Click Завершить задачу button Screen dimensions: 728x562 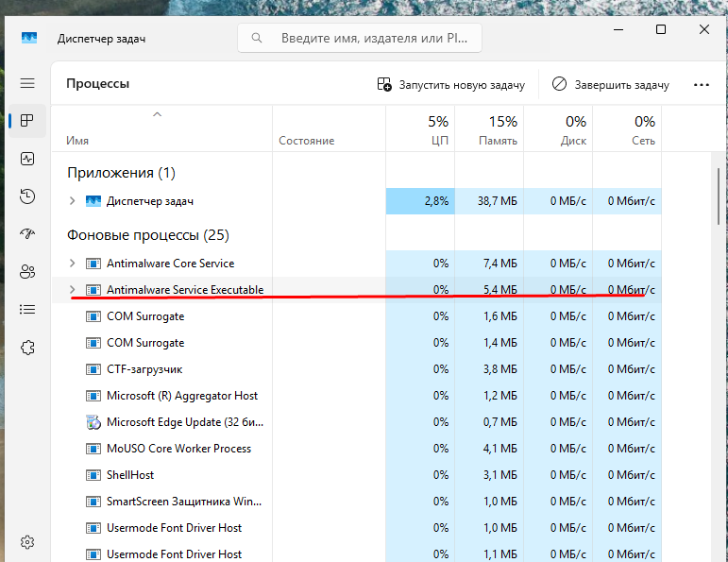pyautogui.click(x=611, y=85)
